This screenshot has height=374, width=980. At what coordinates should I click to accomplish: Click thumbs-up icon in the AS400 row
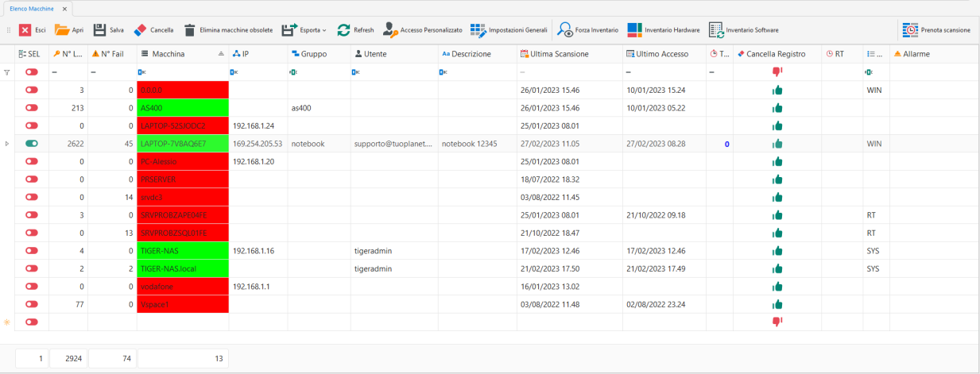(x=777, y=108)
